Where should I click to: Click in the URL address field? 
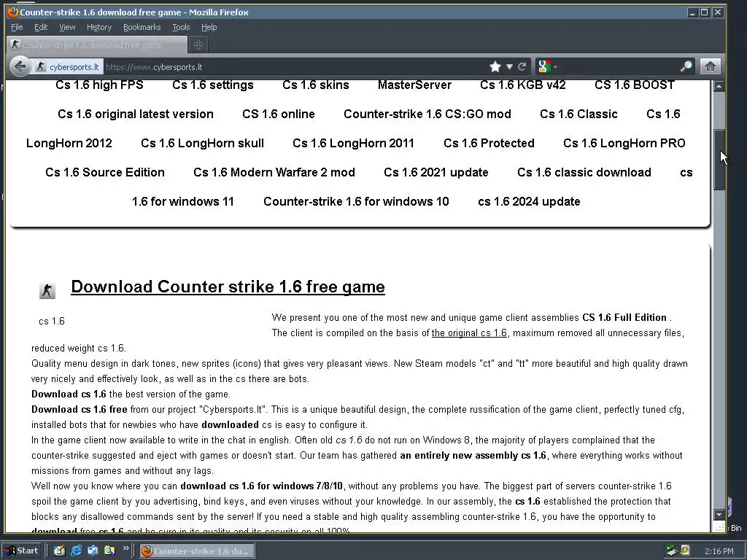pos(295,67)
